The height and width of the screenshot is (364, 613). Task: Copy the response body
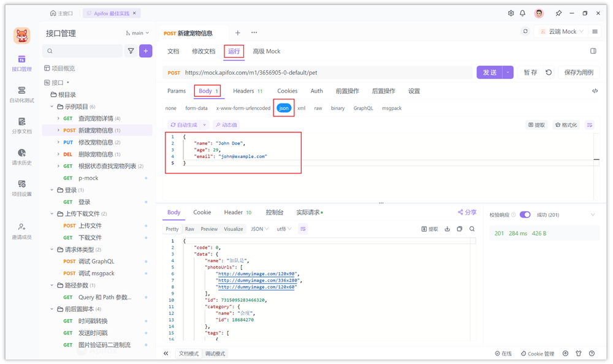pos(460,229)
